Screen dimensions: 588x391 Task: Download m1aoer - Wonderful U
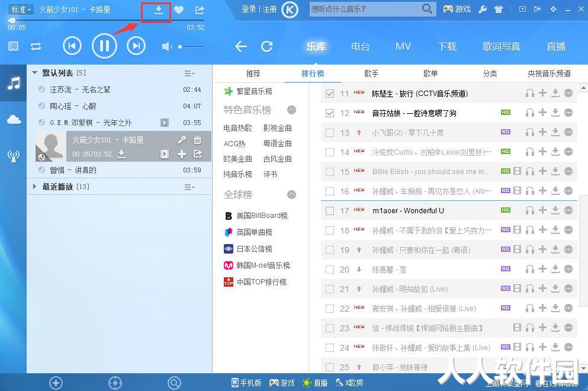click(555, 210)
